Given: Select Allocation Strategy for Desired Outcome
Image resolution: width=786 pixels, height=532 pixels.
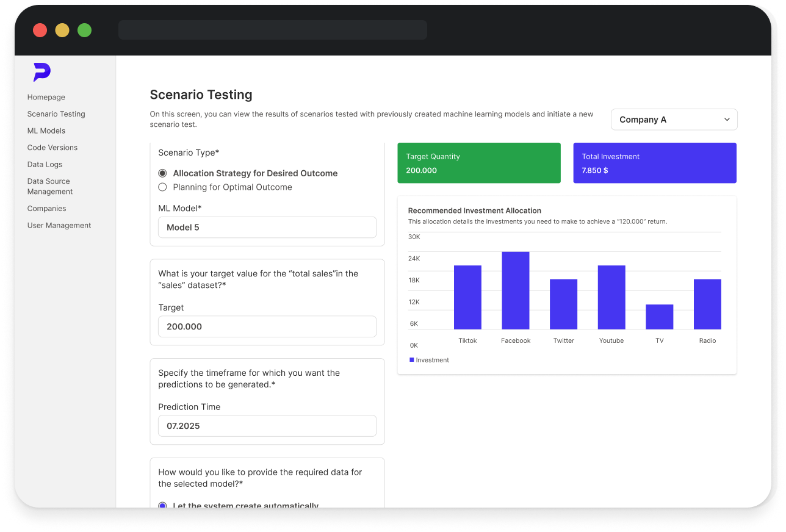Looking at the screenshot, I should coord(162,173).
